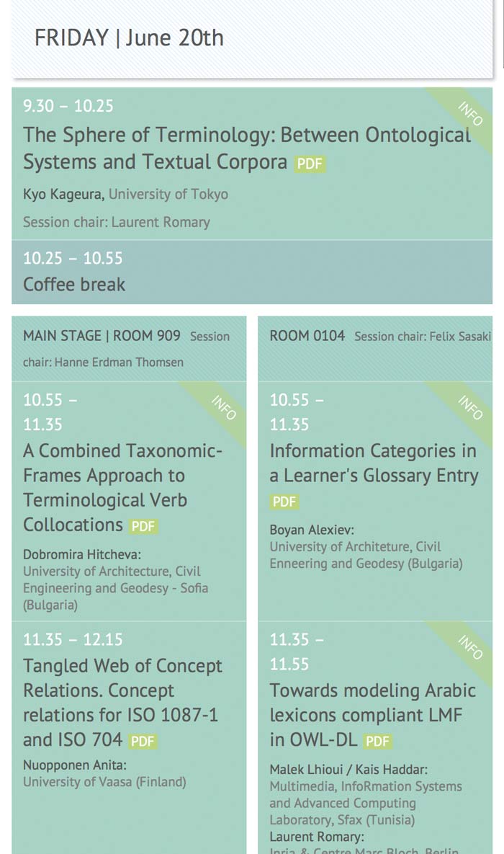
Task: Click the Coffee break row
Action: pos(74,285)
